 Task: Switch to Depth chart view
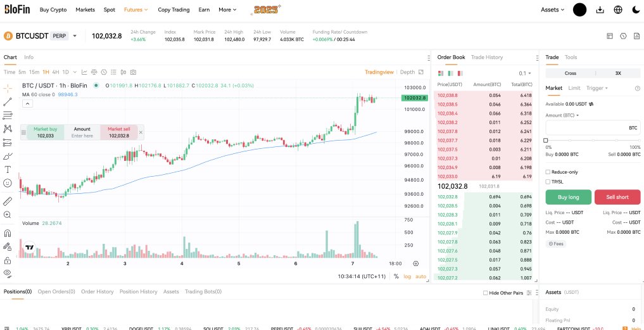407,72
